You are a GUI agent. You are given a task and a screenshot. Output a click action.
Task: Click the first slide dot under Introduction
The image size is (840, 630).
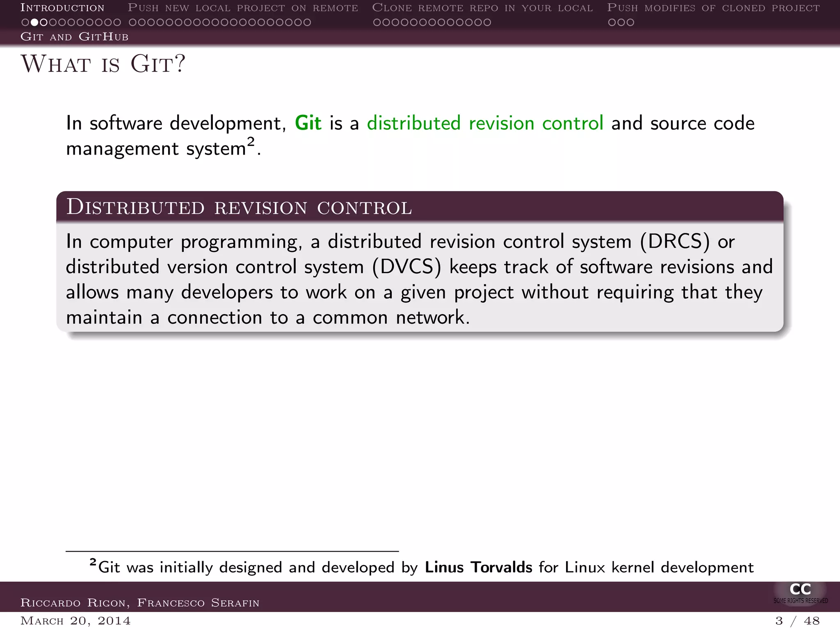pos(25,23)
